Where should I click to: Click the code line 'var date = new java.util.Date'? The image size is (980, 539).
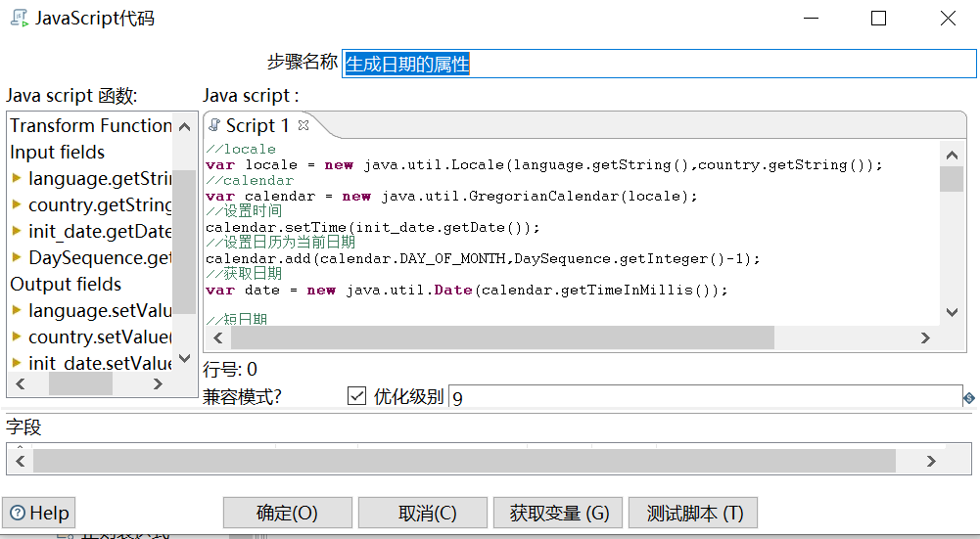coord(467,290)
